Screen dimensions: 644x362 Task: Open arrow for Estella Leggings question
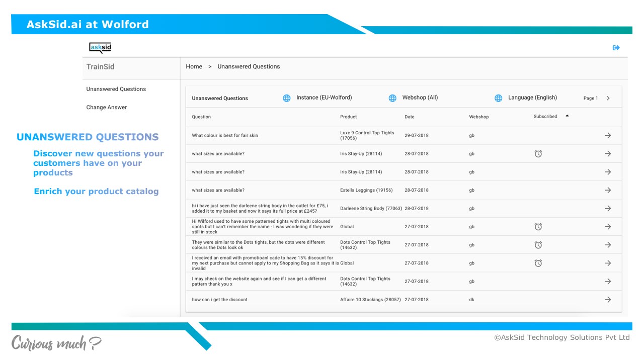point(608,190)
